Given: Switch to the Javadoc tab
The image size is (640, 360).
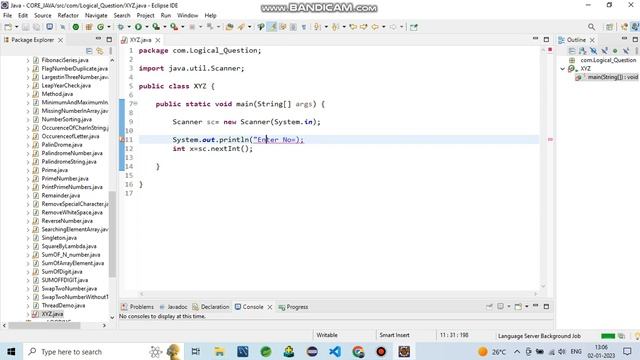Looking at the screenshot, I should tap(174, 307).
